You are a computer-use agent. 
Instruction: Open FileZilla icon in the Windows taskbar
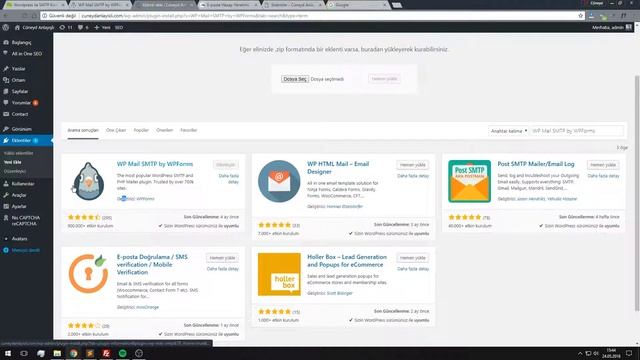click(x=106, y=353)
